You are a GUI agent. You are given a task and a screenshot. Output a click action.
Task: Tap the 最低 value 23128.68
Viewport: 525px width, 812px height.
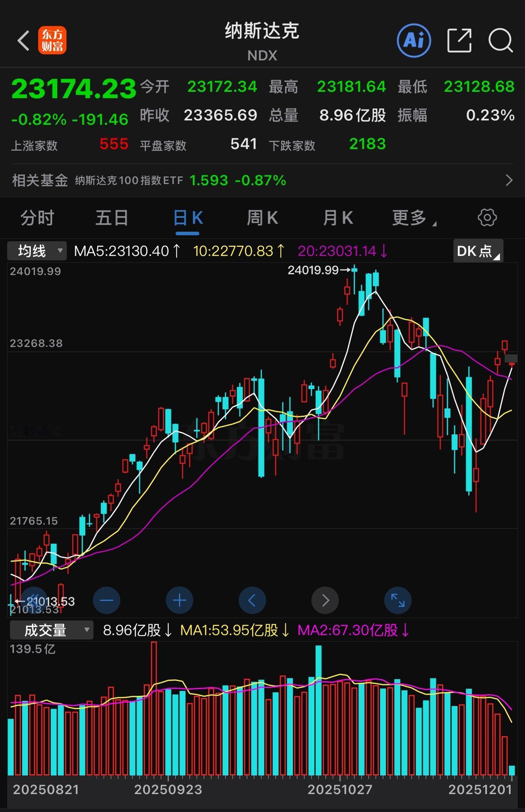point(479,86)
